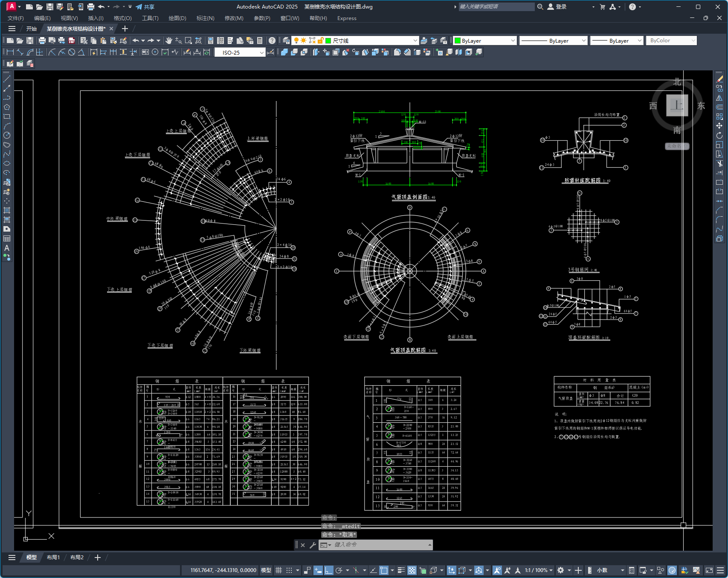
Task: Open the annotation scale 1:1 / 100% dropdown
Action: point(539,570)
